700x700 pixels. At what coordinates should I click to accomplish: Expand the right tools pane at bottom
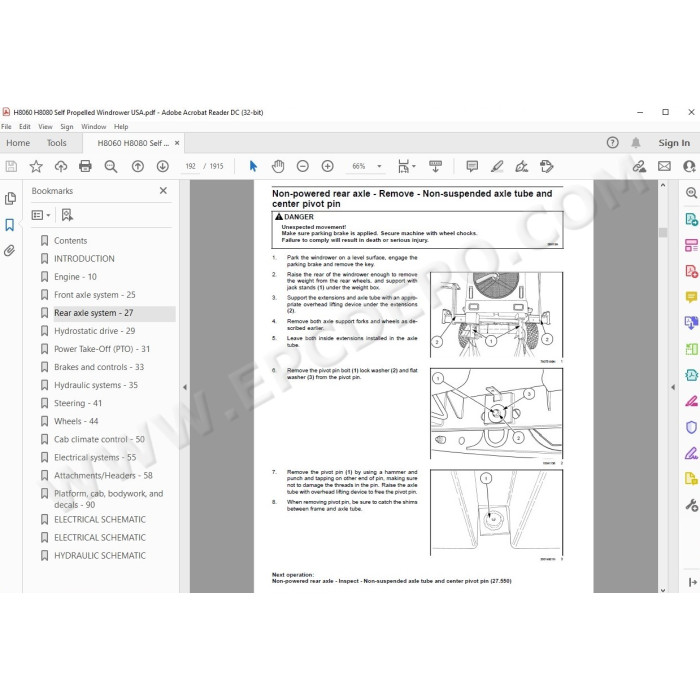pyautogui.click(x=692, y=582)
